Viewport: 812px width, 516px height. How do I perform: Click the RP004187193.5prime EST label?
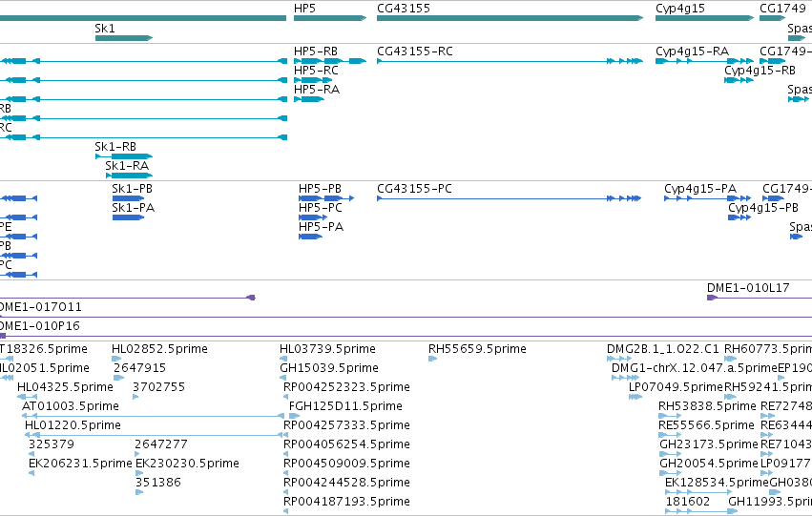point(346,502)
